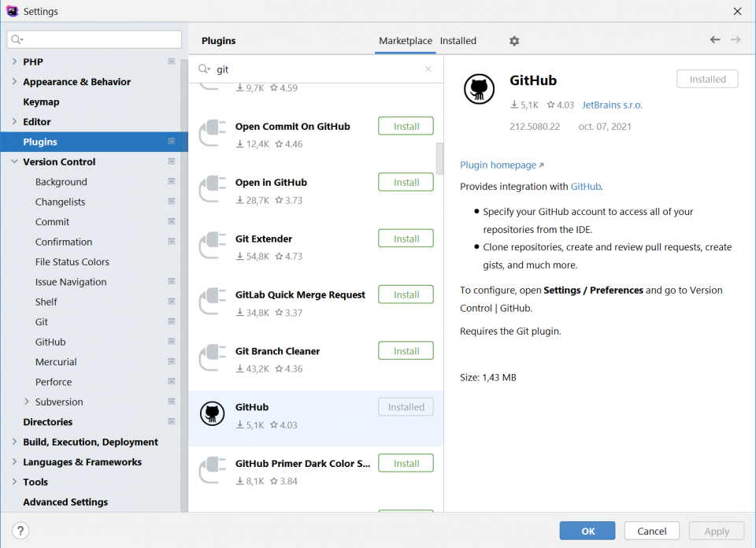Click the GitHub Primer Dark Color plugin icon

pyautogui.click(x=213, y=470)
